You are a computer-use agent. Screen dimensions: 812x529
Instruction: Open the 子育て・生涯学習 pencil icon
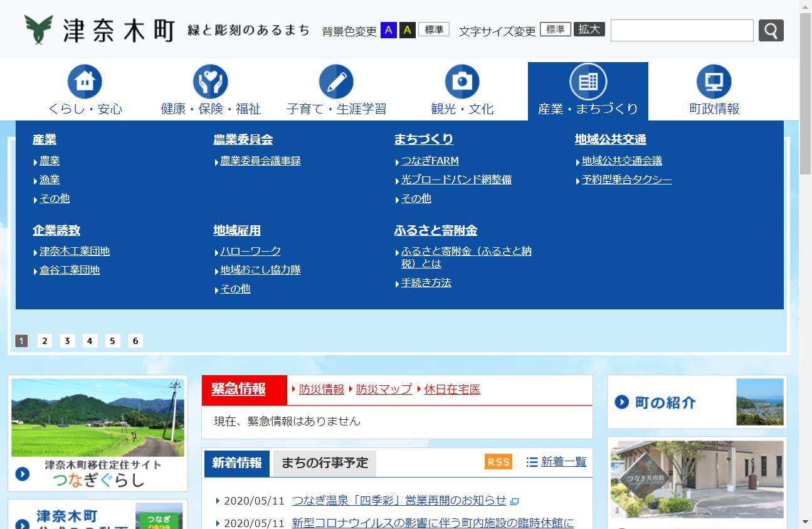pyautogui.click(x=336, y=80)
